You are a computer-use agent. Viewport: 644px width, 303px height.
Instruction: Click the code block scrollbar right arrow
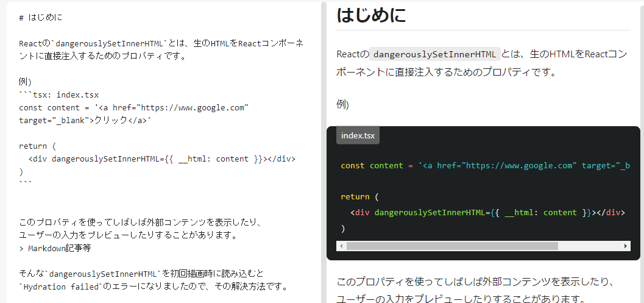point(626,246)
